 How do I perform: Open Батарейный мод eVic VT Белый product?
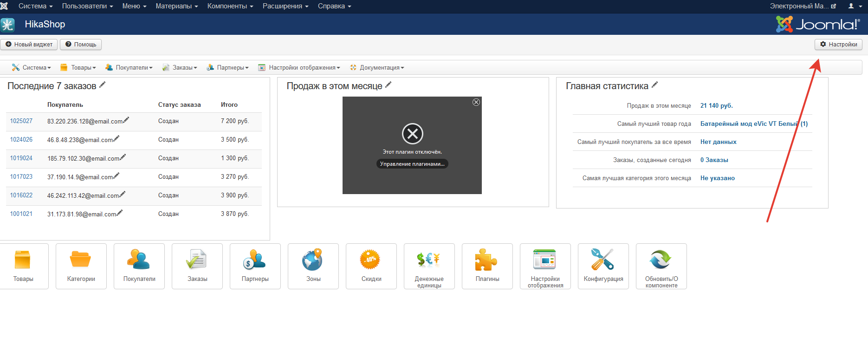tap(754, 124)
